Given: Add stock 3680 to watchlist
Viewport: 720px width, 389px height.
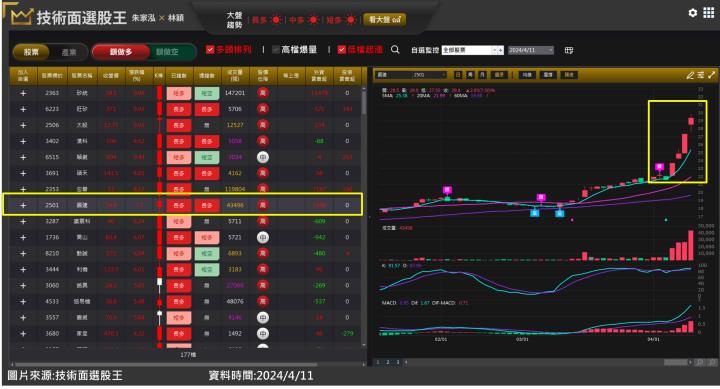Looking at the screenshot, I should [x=23, y=334].
